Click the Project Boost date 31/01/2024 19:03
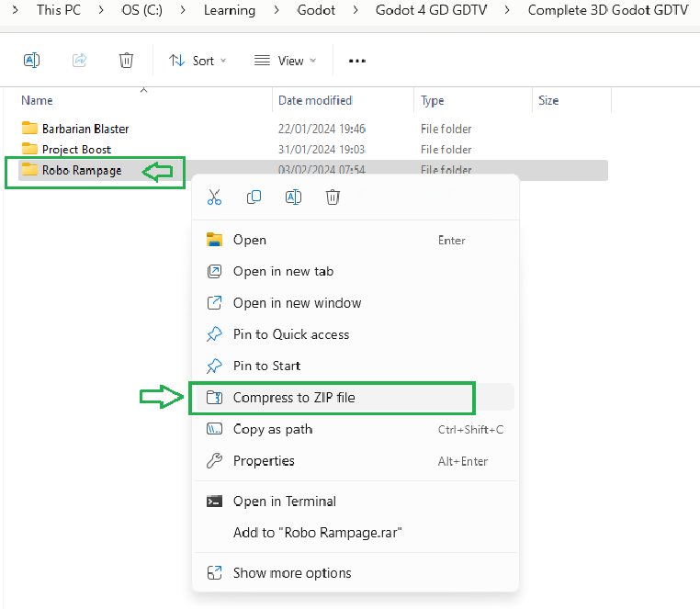 click(322, 150)
